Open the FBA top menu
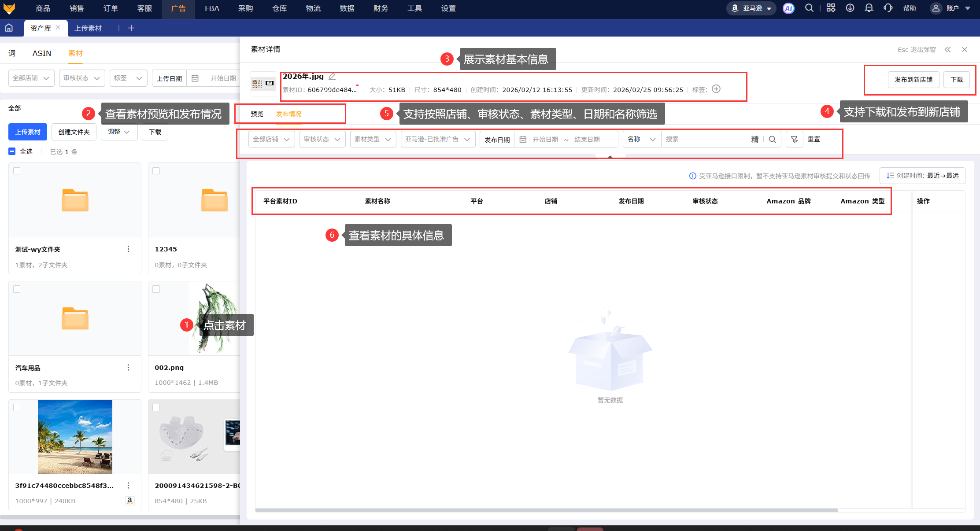This screenshot has width=980, height=531. click(212, 8)
